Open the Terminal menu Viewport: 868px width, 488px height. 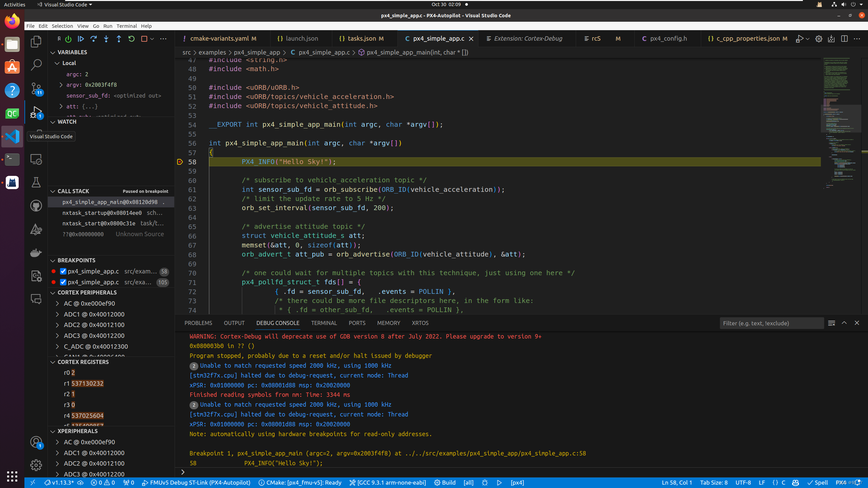tap(126, 26)
